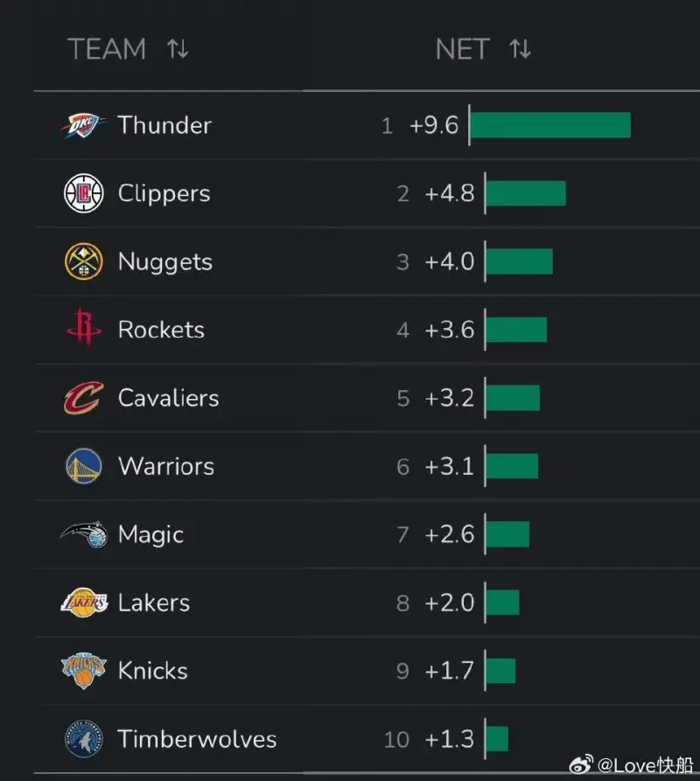Click the Warriors +3.1 net value

point(449,466)
